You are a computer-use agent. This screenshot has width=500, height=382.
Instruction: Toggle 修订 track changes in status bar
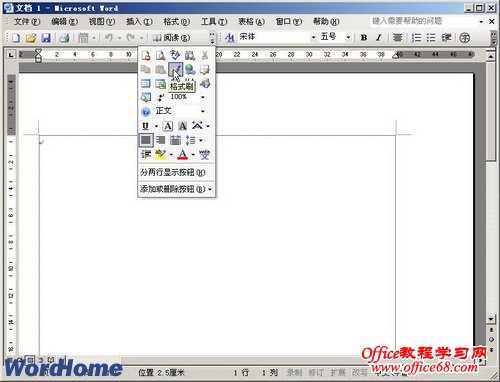point(315,372)
